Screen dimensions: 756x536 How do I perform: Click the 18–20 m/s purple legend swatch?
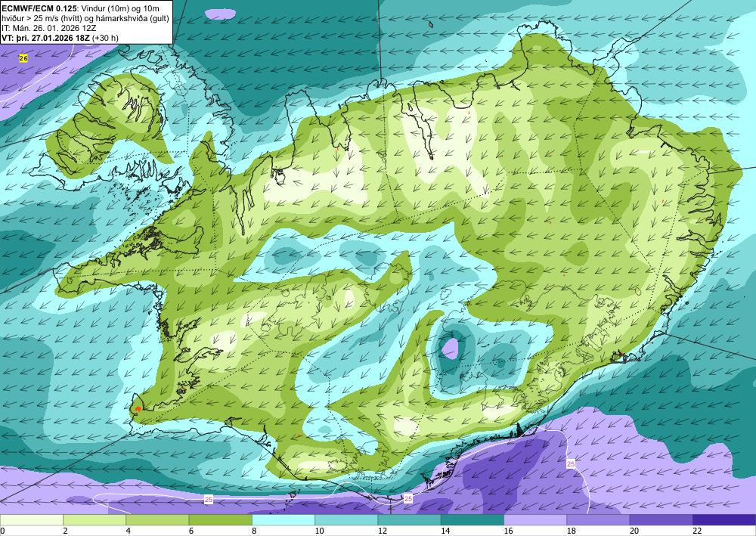pos(598,520)
